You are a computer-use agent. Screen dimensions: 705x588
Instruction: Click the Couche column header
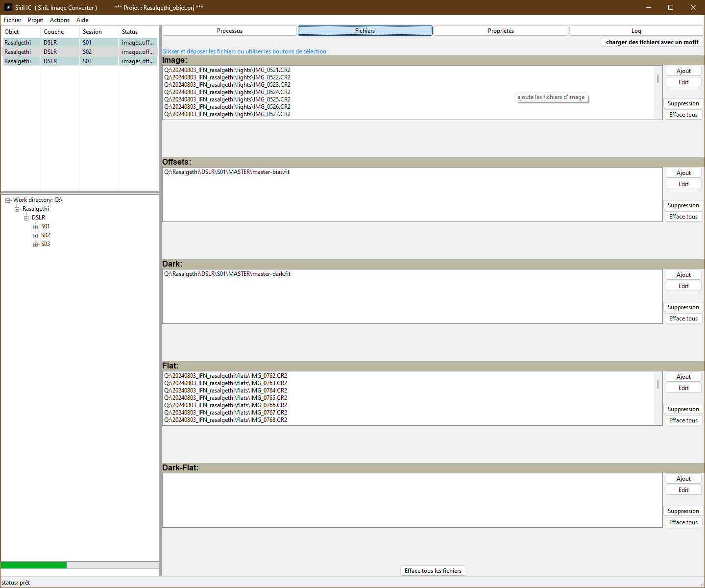click(x=60, y=32)
